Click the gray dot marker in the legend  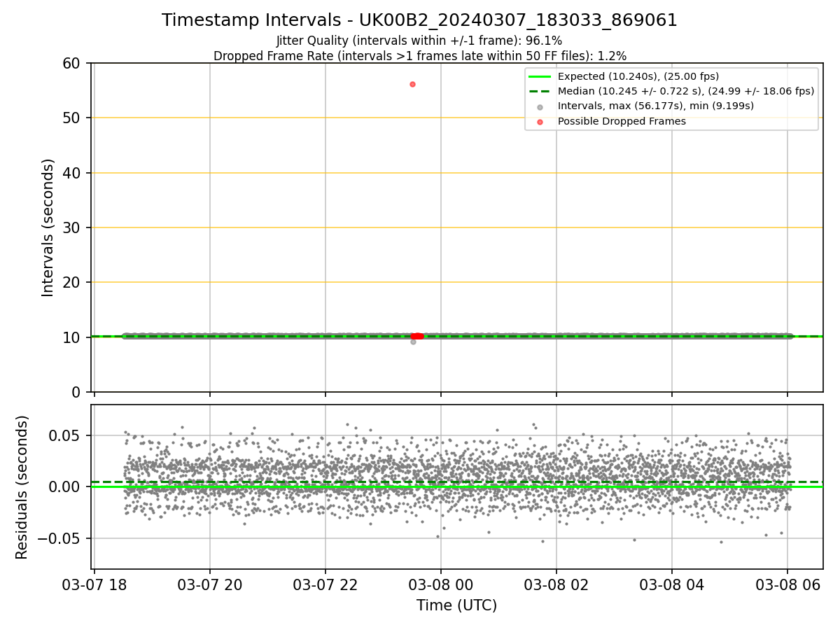pyautogui.click(x=540, y=106)
